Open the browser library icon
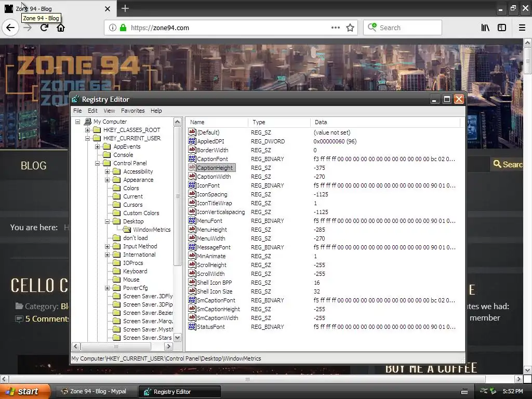The height and width of the screenshot is (399, 532). 485,28
